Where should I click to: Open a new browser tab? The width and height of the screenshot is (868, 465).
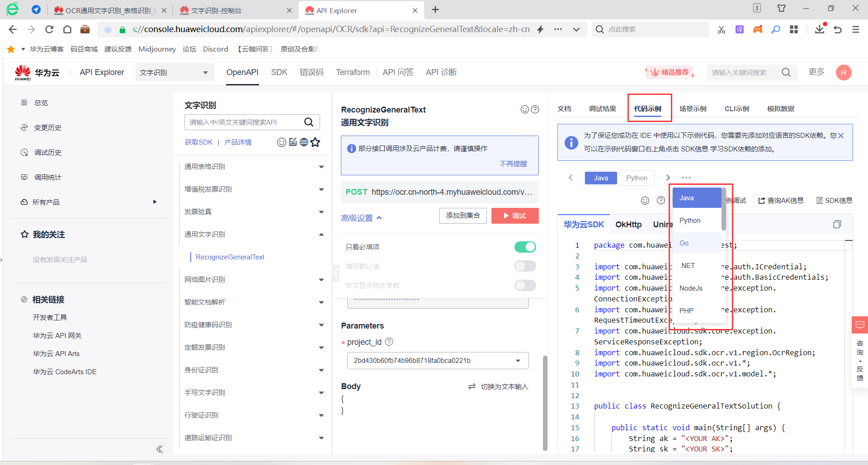[435, 10]
